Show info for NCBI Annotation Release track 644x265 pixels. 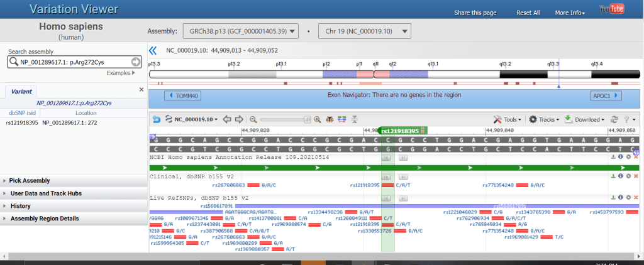pyautogui.click(x=621, y=157)
